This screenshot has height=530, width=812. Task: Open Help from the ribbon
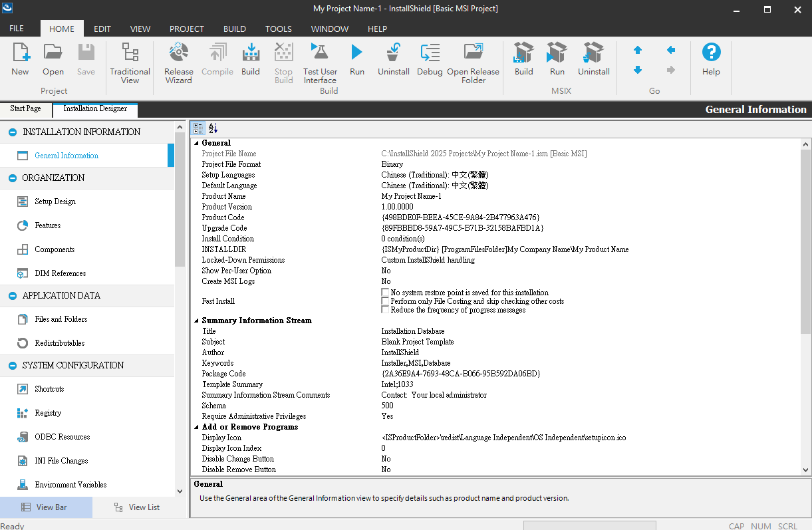(711, 59)
